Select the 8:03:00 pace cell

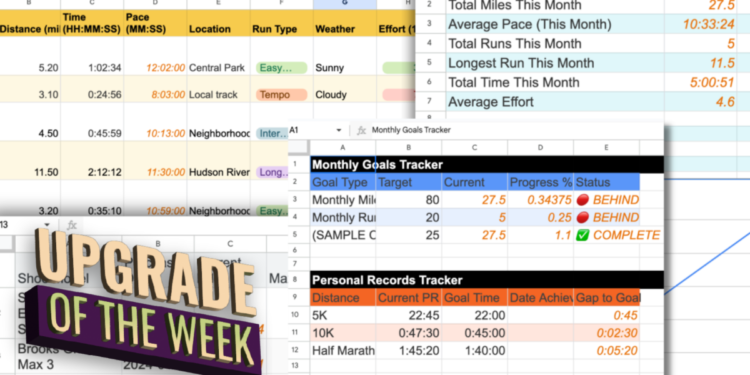(155, 89)
